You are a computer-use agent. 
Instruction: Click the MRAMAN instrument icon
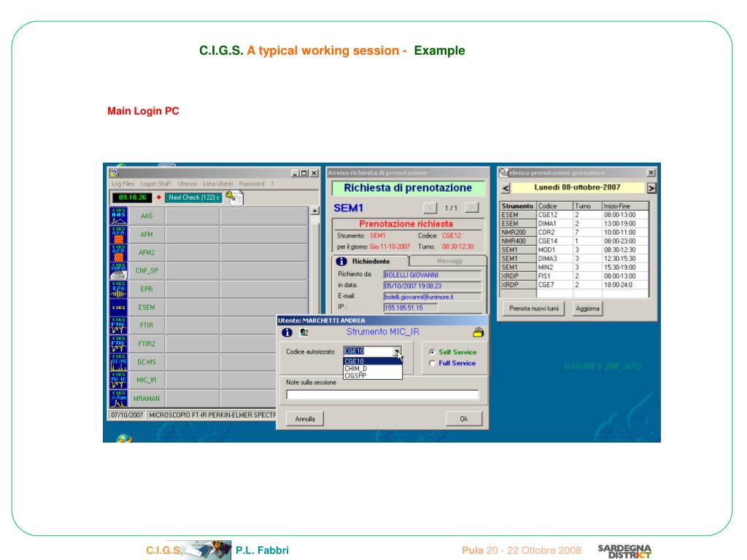(118, 399)
